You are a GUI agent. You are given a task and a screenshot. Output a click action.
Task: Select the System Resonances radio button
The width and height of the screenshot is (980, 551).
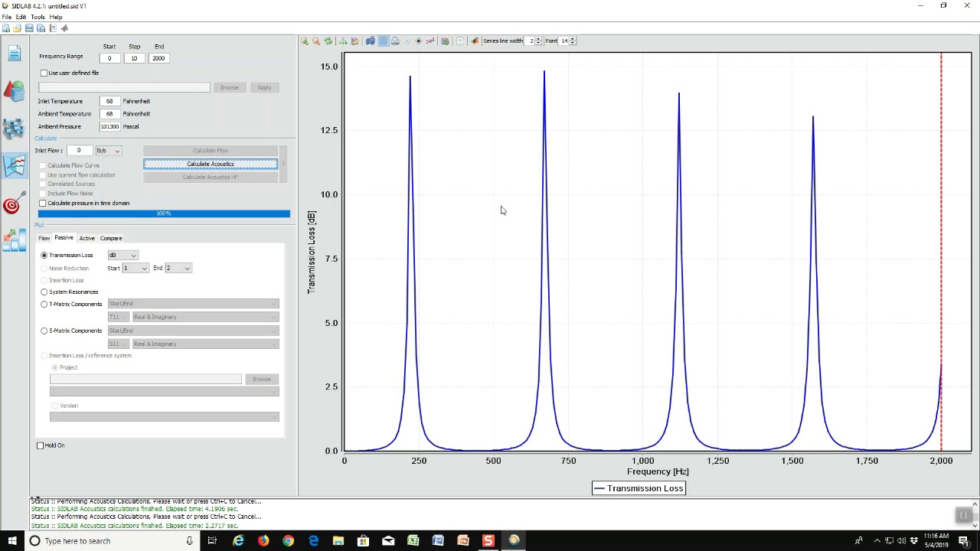tap(44, 292)
